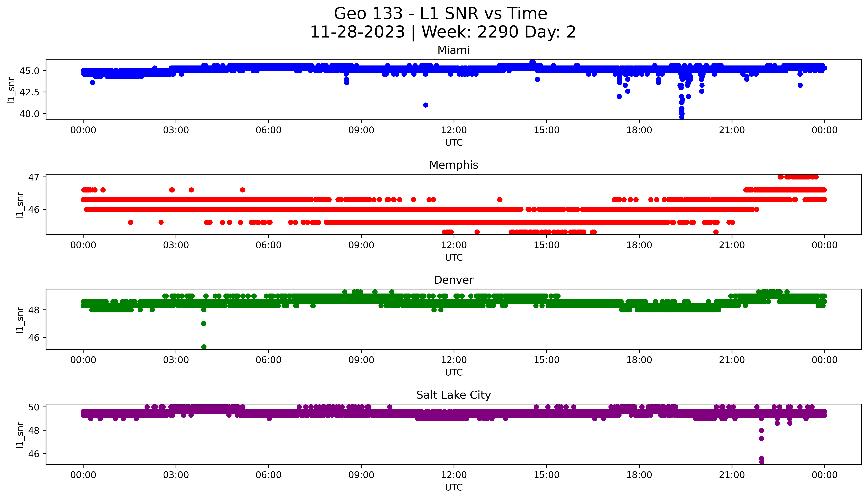Click the 18:00 x-tick label of the Denver plot
The image size is (868, 499).
(639, 360)
